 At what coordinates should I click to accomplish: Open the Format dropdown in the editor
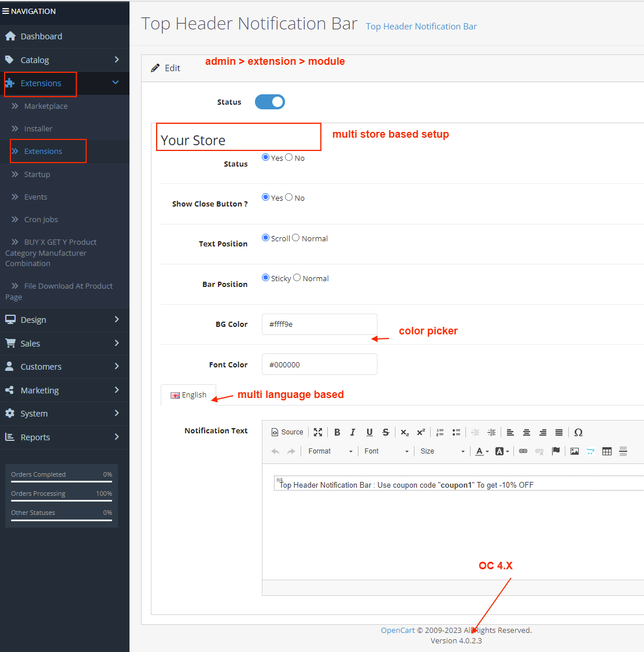(330, 451)
